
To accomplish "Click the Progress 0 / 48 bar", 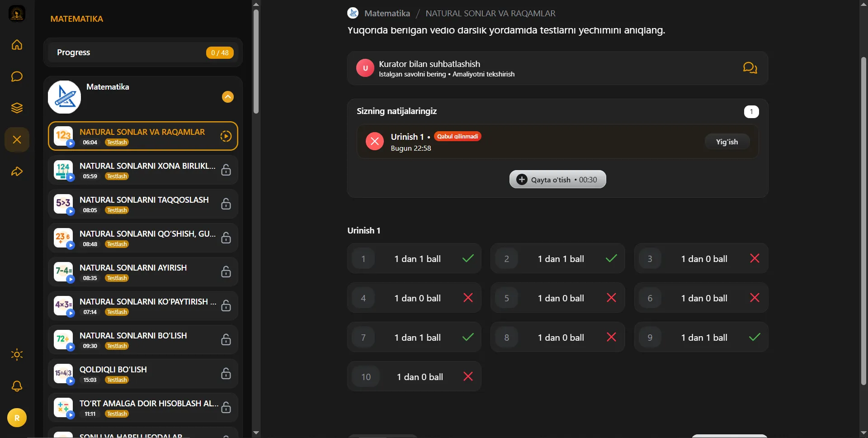I will (x=143, y=52).
